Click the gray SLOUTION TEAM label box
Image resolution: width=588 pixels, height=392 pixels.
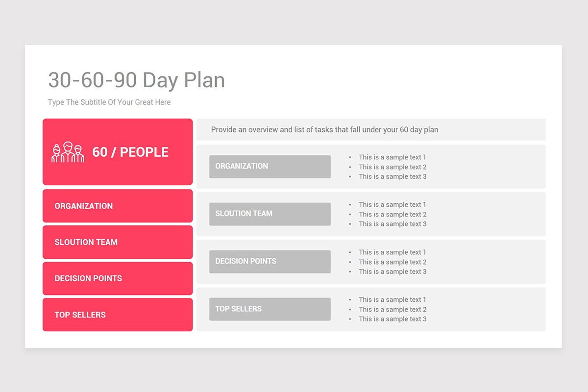[x=270, y=214]
